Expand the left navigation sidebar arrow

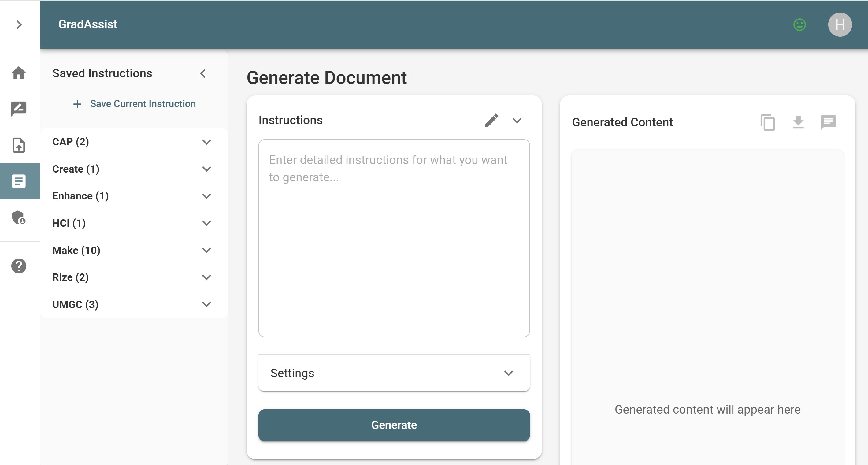pos(19,24)
